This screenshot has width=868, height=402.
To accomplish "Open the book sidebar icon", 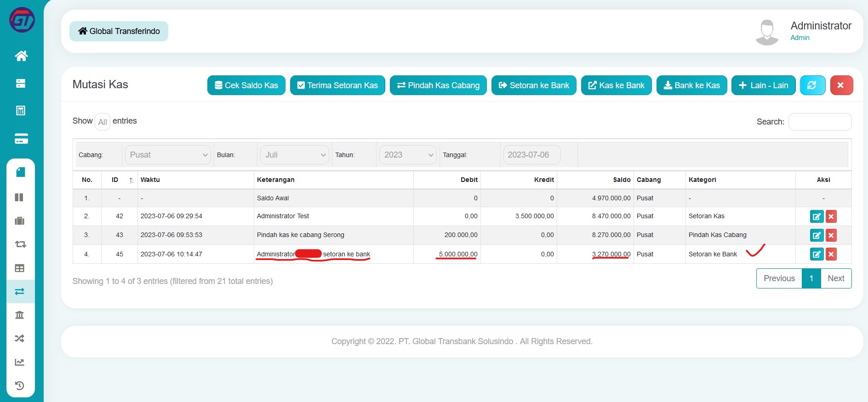I will coord(21,172).
